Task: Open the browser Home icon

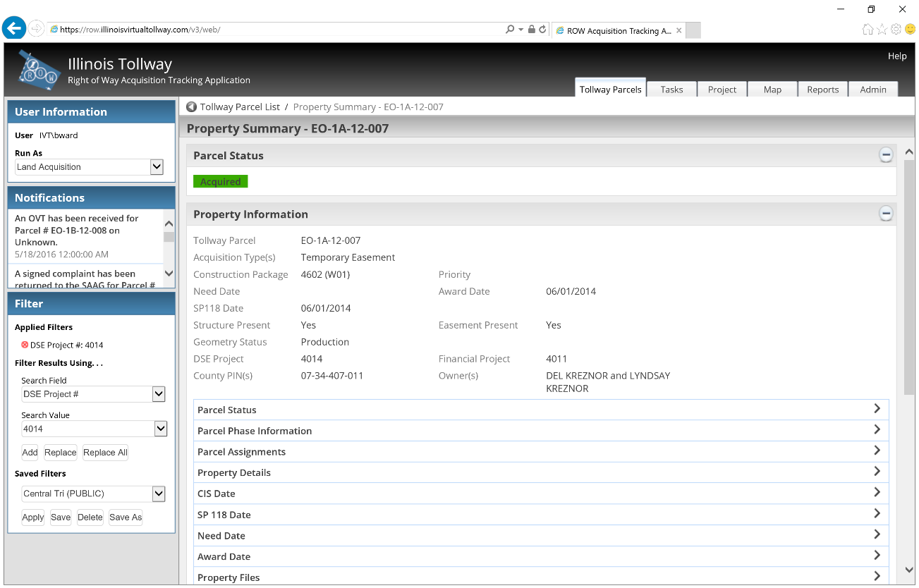Action: 868,30
